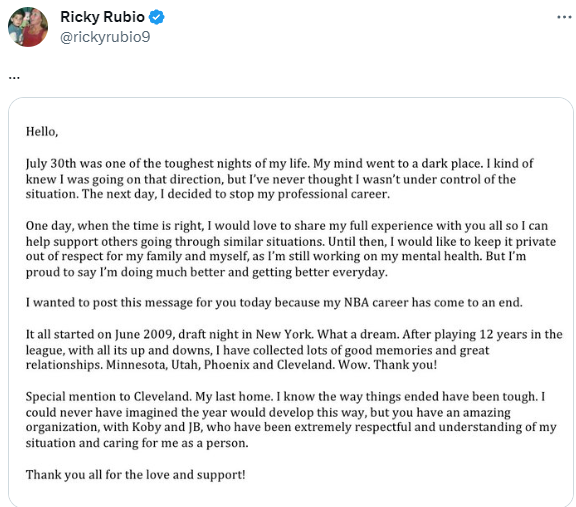Click the "Minnesota, Utah, Phoenix and Cleveland" line
This screenshot has height=507, width=576.
click(x=231, y=365)
